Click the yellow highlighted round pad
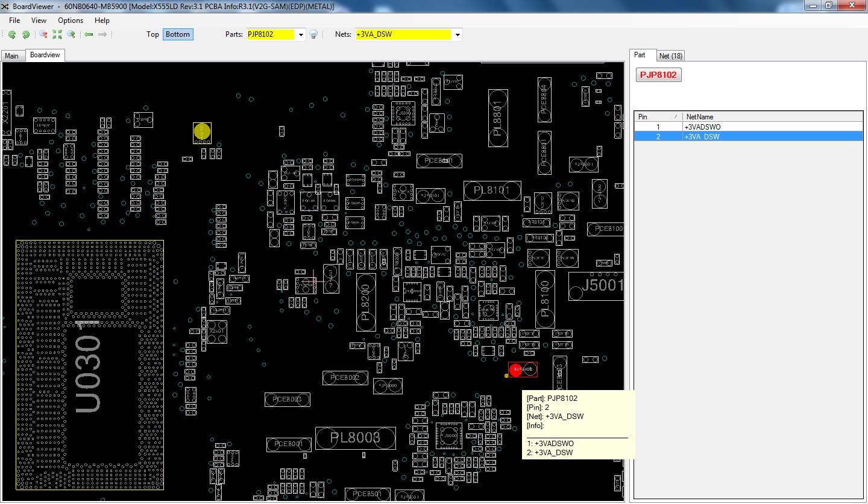Screen dimensions: 868x504 point(202,131)
